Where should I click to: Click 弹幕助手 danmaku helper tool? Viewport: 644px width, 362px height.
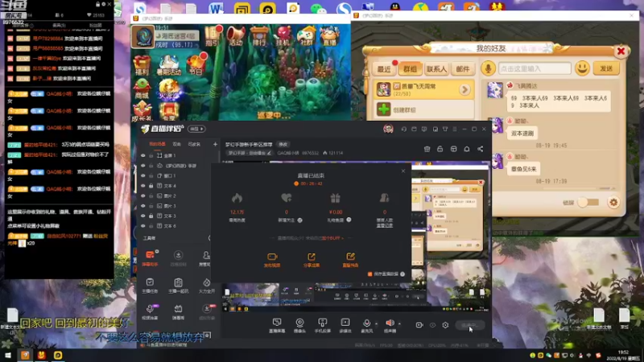tap(151, 258)
